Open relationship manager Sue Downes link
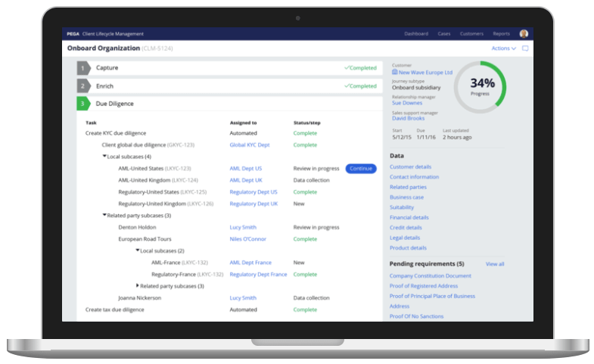This screenshot has width=594, height=364. (x=407, y=103)
